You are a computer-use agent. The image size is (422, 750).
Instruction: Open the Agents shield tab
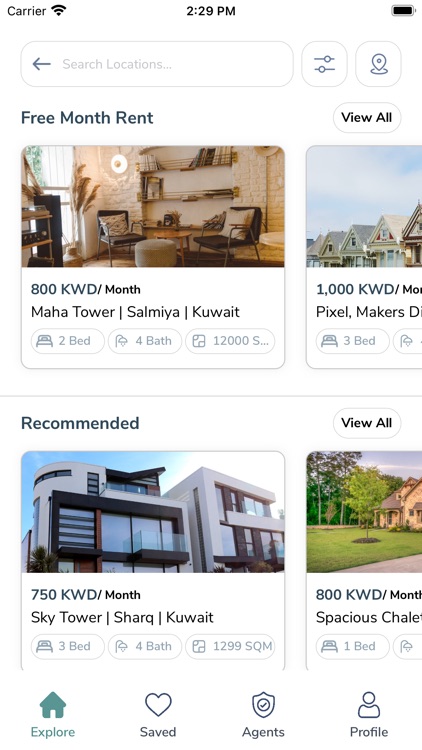point(263,715)
